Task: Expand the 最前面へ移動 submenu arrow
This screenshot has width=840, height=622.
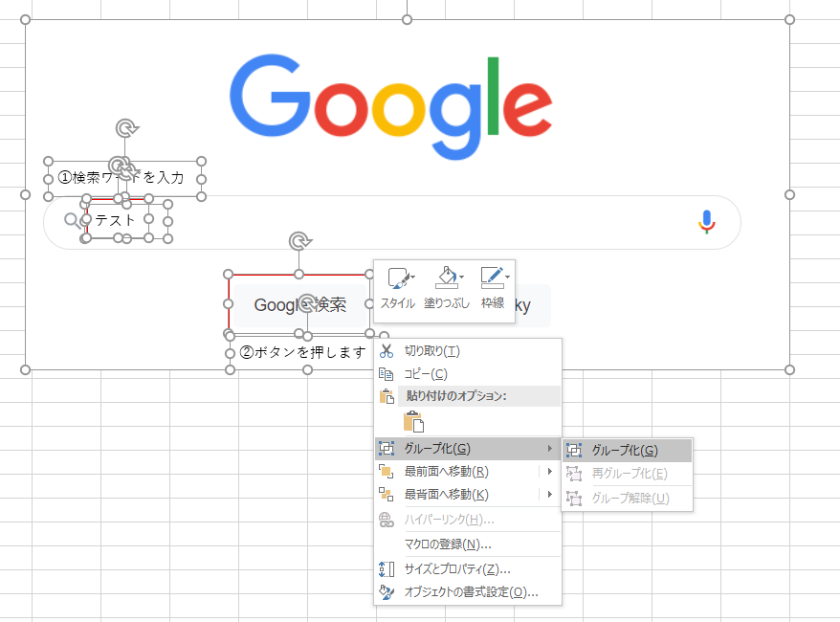Action: point(550,472)
